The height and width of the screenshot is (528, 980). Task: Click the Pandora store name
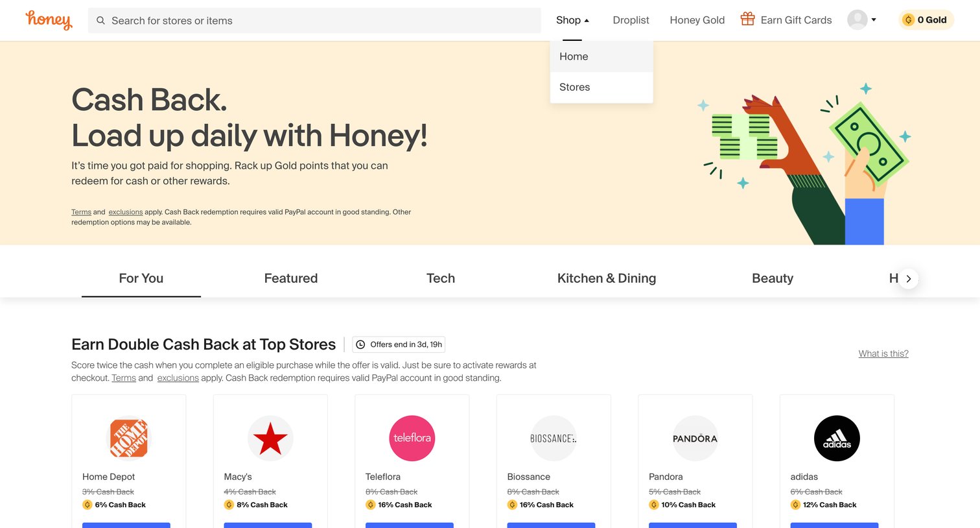[666, 477]
